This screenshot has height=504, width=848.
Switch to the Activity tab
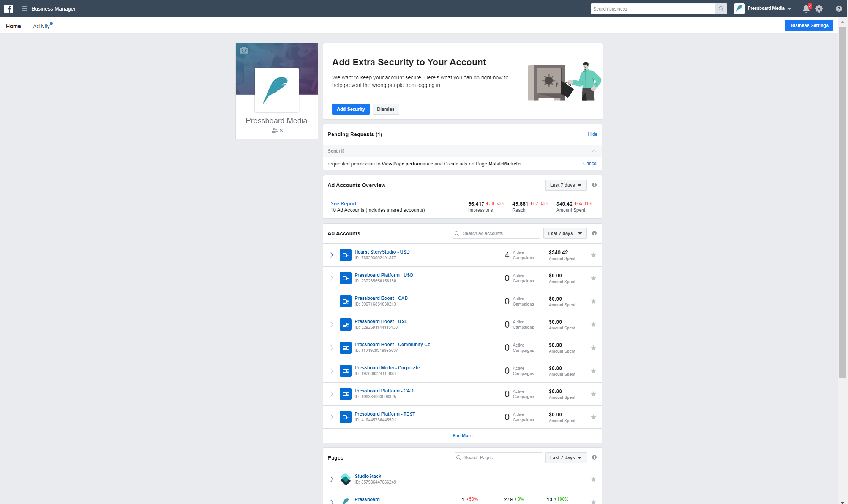click(42, 26)
